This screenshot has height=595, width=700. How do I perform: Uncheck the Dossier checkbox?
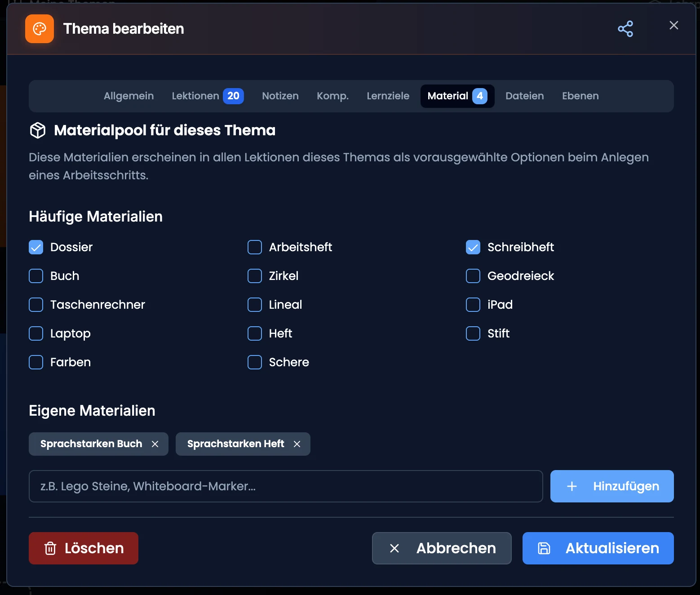coord(36,247)
